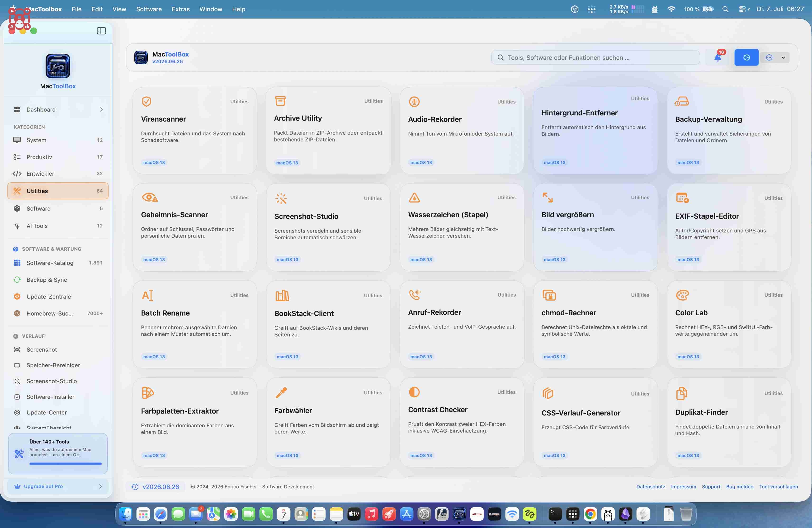Focus the tools and software search field
The width and height of the screenshot is (812, 528).
tap(595, 57)
